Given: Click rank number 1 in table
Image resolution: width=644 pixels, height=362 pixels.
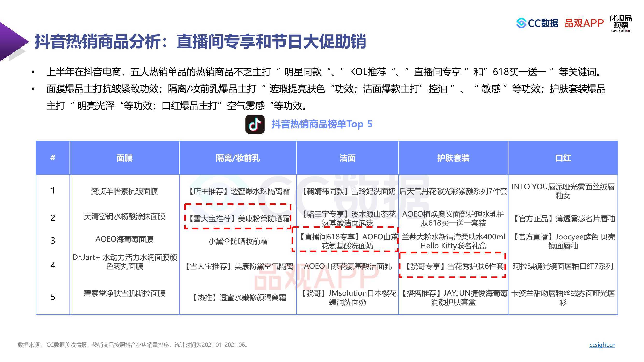Looking at the screenshot, I should click(53, 191).
